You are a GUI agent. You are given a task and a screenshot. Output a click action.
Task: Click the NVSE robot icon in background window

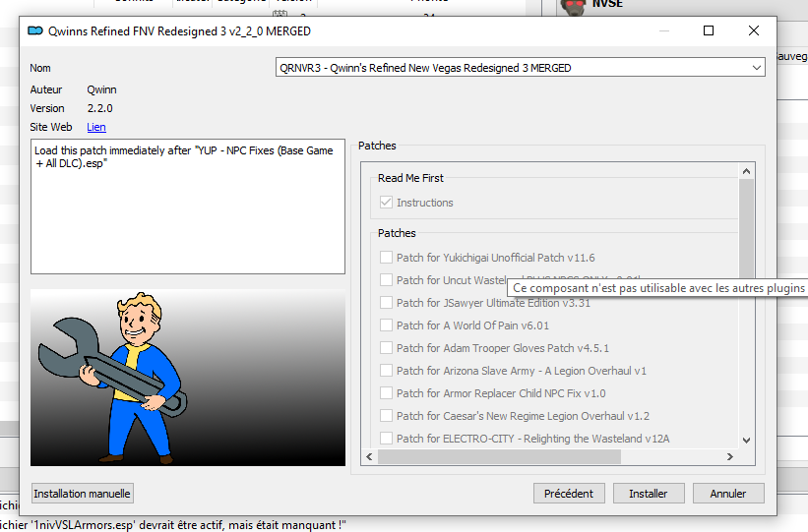574,7
